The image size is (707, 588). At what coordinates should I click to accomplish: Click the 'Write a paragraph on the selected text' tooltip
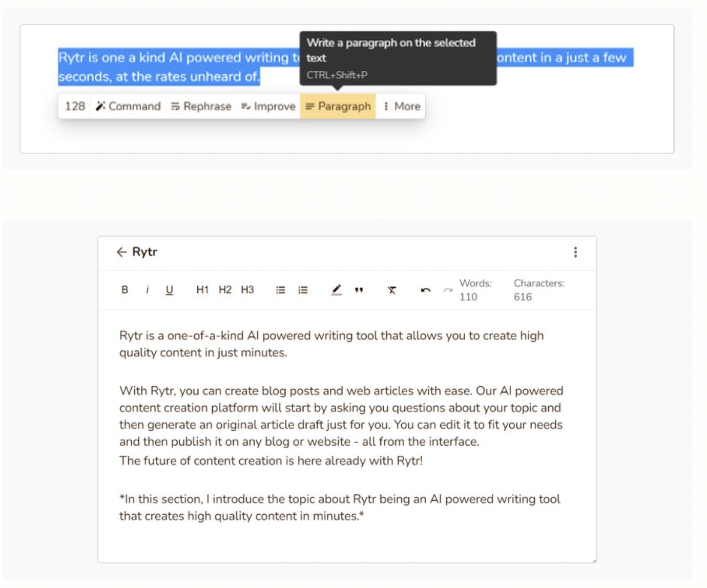pyautogui.click(x=398, y=58)
